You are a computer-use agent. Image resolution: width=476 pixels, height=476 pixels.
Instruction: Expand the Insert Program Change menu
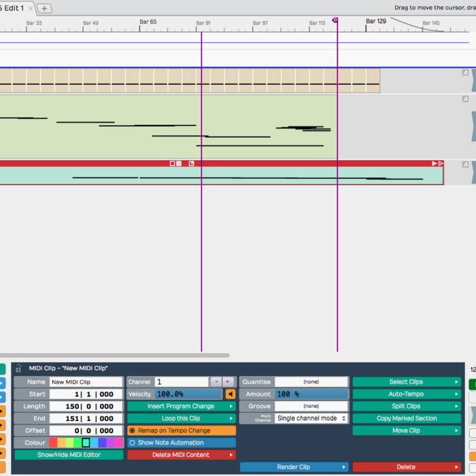[x=181, y=407]
